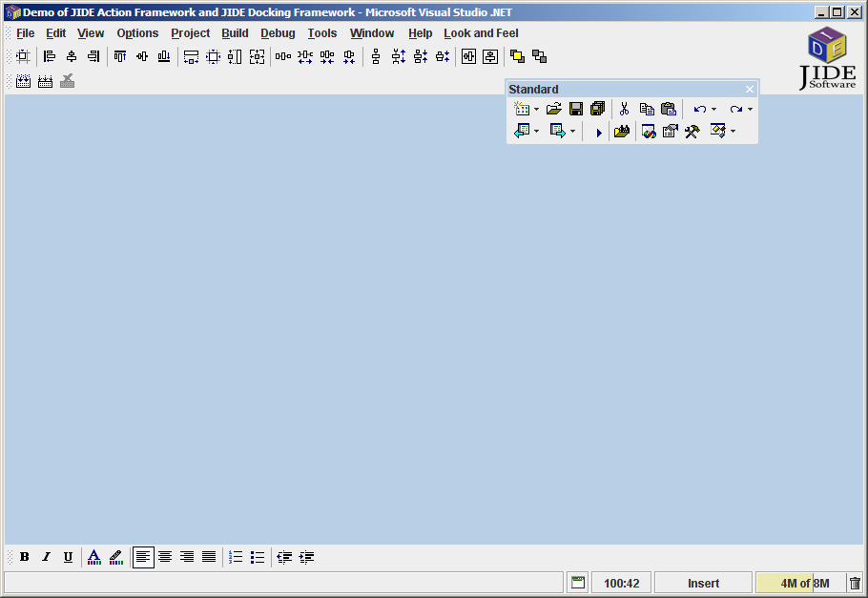
Task: Open the Window menu
Action: [x=372, y=33]
